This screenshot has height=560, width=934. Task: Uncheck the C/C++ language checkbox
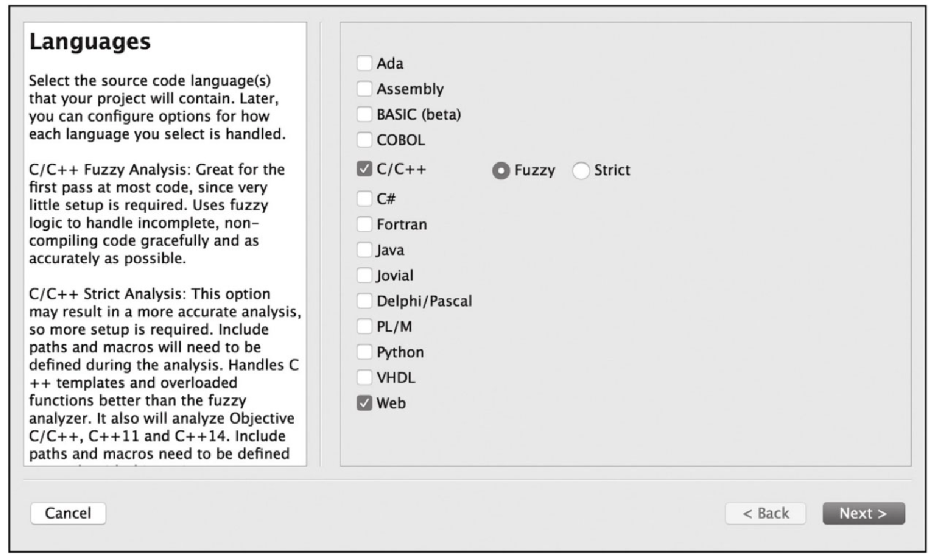pos(364,169)
